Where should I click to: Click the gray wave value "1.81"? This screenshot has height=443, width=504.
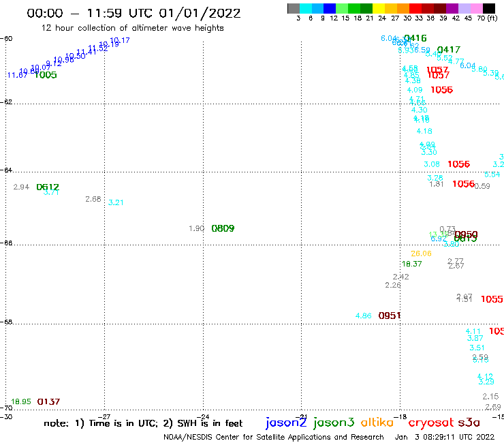pyautogui.click(x=437, y=184)
